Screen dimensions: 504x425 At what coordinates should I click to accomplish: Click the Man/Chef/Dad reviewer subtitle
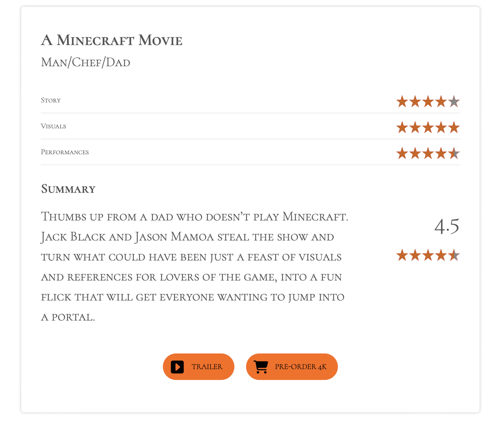85,62
